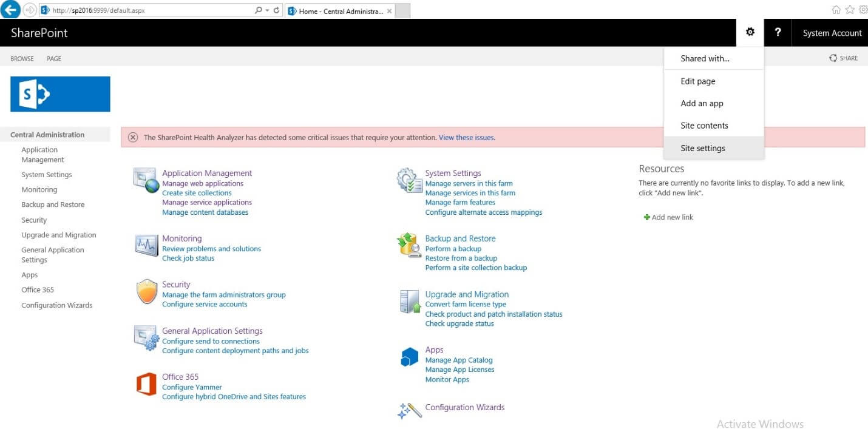The width and height of the screenshot is (868, 429).
Task: Open General Application Settings in left navigation
Action: click(x=53, y=255)
